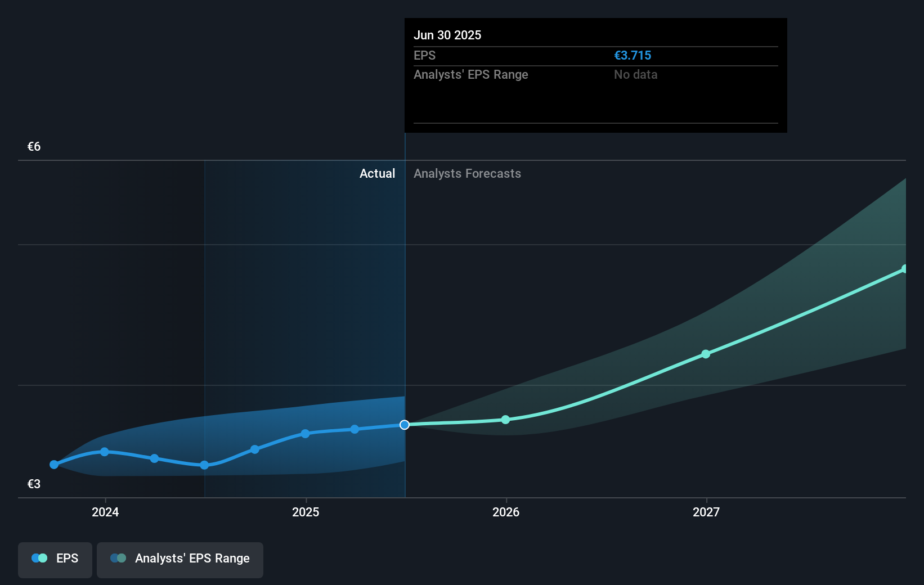
Task: Switch to the Analysts Forecasts section
Action: pos(467,173)
